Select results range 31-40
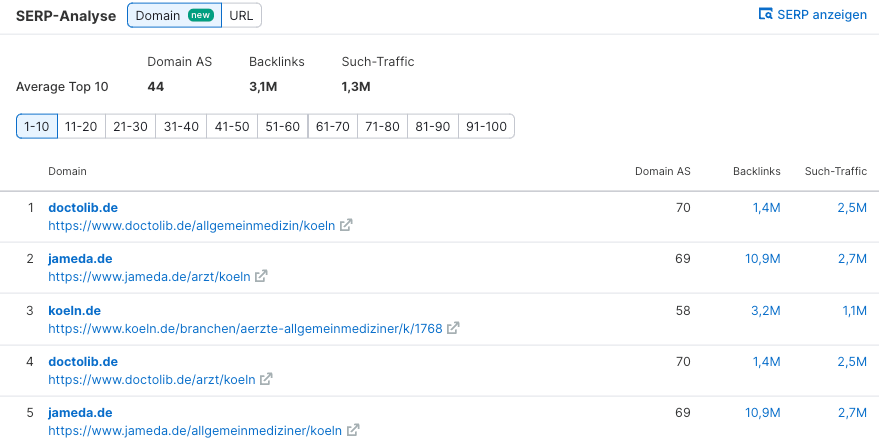This screenshot has width=879, height=441. pyautogui.click(x=181, y=126)
